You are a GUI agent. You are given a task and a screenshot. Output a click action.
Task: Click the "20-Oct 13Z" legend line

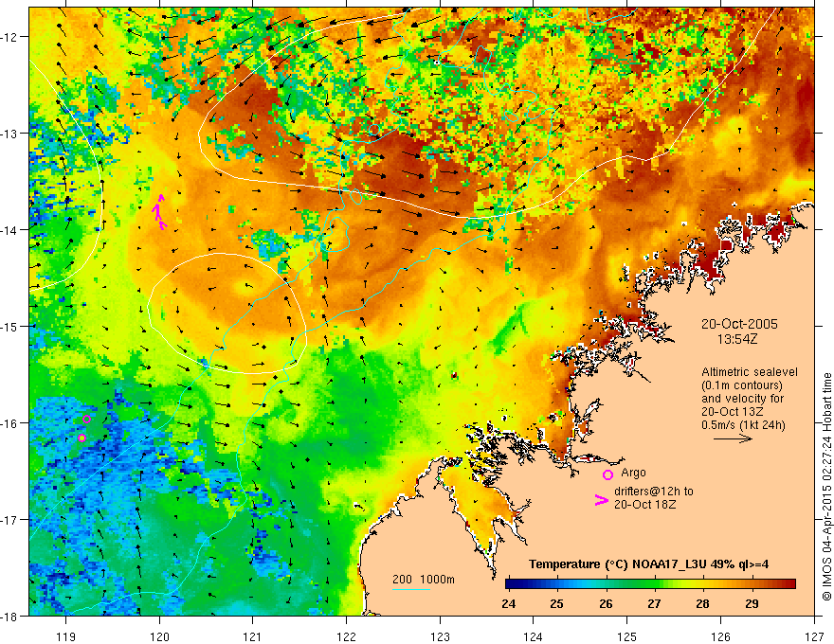[x=732, y=412]
